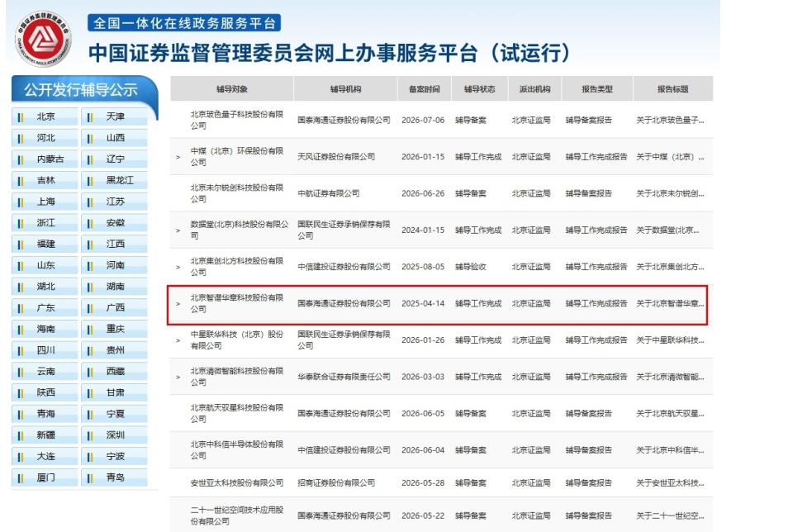Open the 山西 region
The width and height of the screenshot is (793, 532).
pyautogui.click(x=114, y=138)
